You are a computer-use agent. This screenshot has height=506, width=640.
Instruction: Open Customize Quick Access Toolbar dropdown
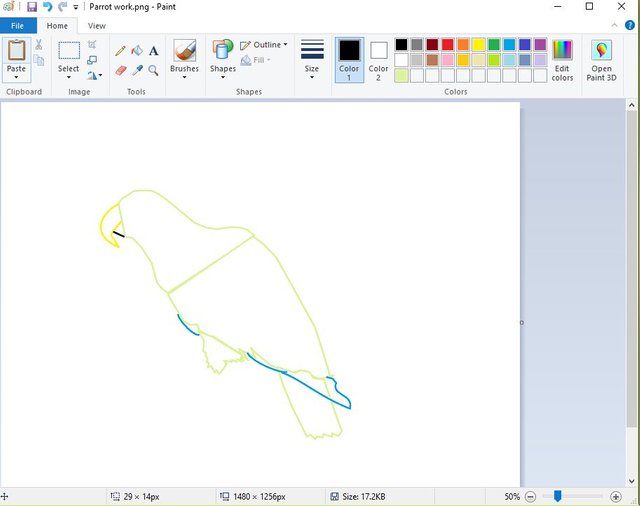point(76,7)
